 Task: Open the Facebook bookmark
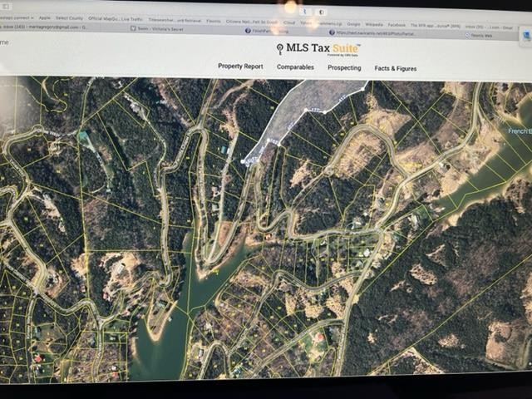click(397, 25)
